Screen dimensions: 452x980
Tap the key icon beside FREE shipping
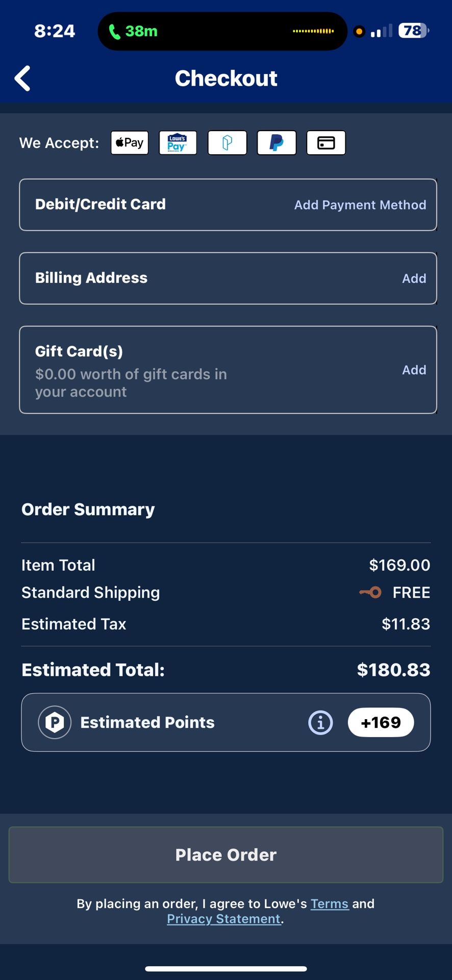pos(370,593)
